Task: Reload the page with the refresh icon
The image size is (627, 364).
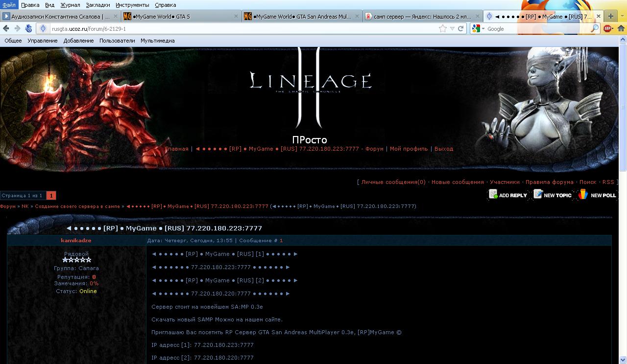Action: [x=460, y=29]
